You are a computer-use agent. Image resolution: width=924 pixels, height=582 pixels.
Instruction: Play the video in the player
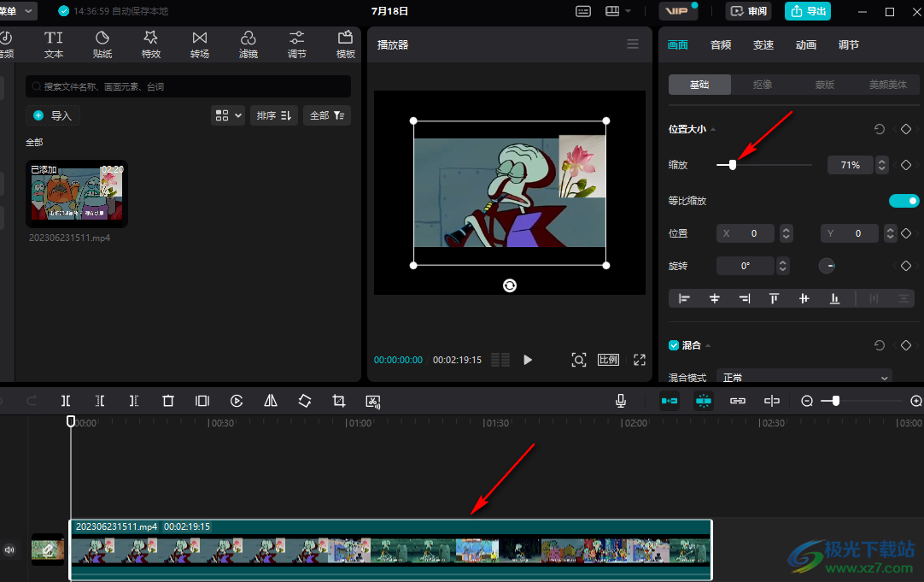[x=528, y=360]
